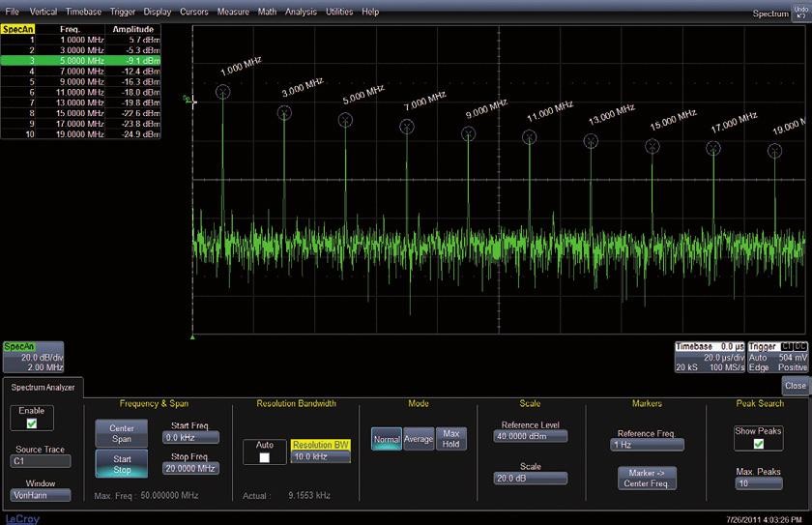This screenshot has width=812, height=525.
Task: Open the SpecAn trace descriptor box
Action: click(x=34, y=357)
